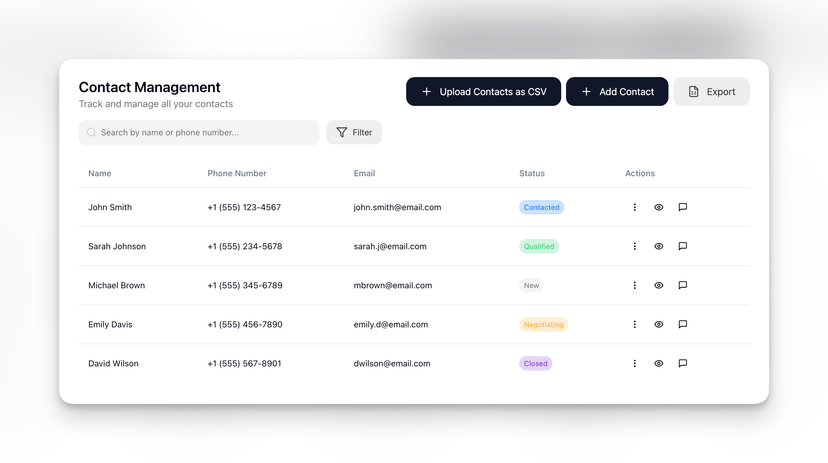Click the Closed status badge
Screen dimensions: 828x463
pyautogui.click(x=535, y=363)
